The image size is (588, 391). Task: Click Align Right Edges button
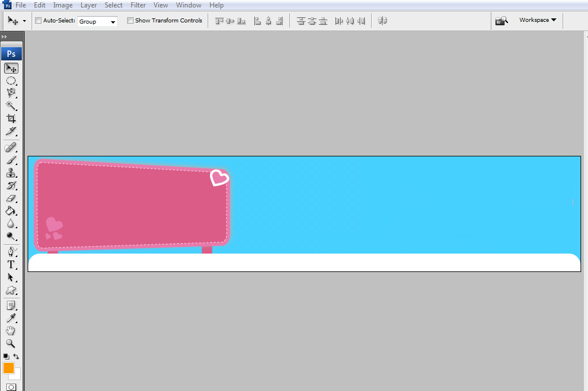click(x=280, y=21)
